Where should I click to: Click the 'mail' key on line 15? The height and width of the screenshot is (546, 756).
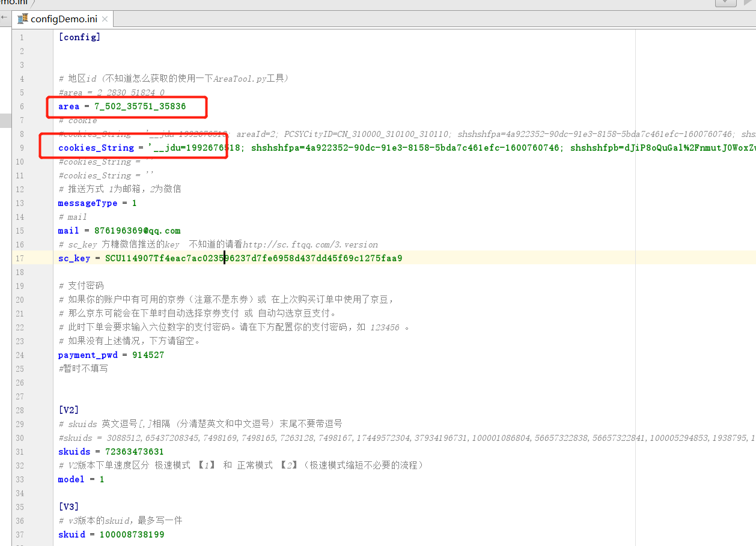coord(69,231)
